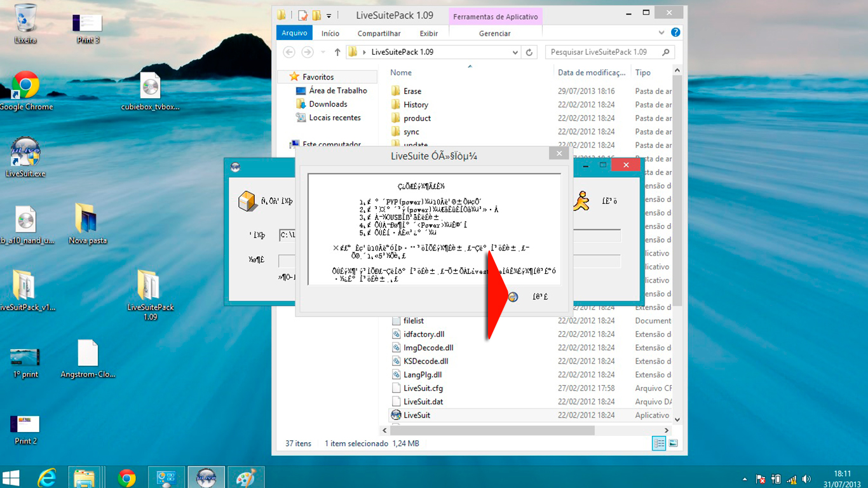Switch to the LiveSuit taskbar button

pyautogui.click(x=206, y=477)
